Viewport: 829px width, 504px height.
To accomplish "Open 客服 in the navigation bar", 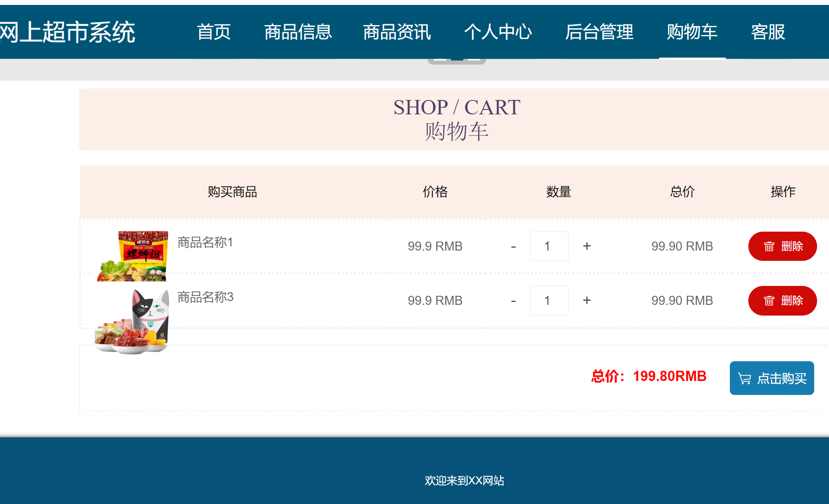I will (768, 32).
